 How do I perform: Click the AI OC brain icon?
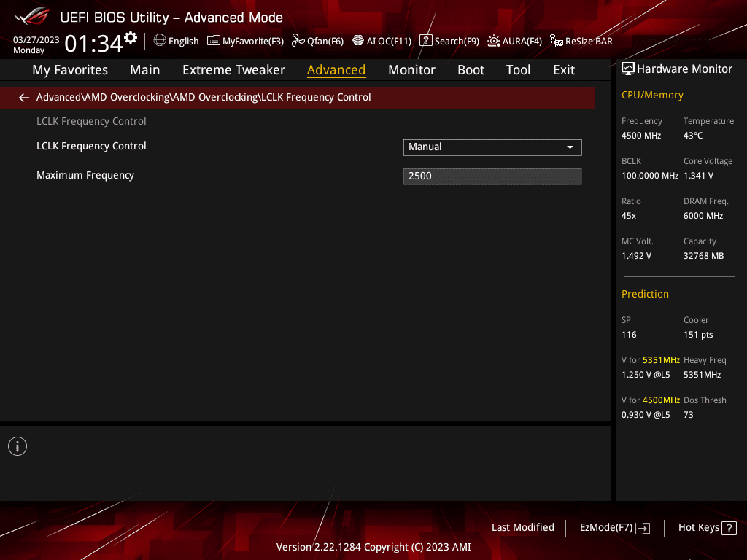[357, 41]
